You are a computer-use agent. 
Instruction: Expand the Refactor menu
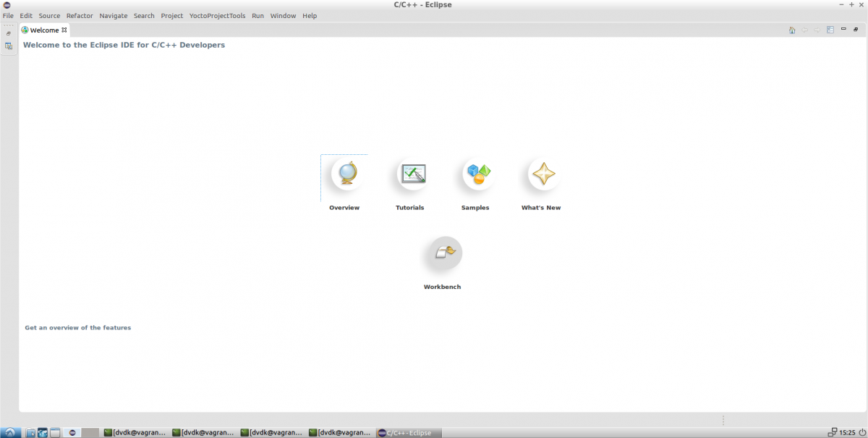click(80, 15)
